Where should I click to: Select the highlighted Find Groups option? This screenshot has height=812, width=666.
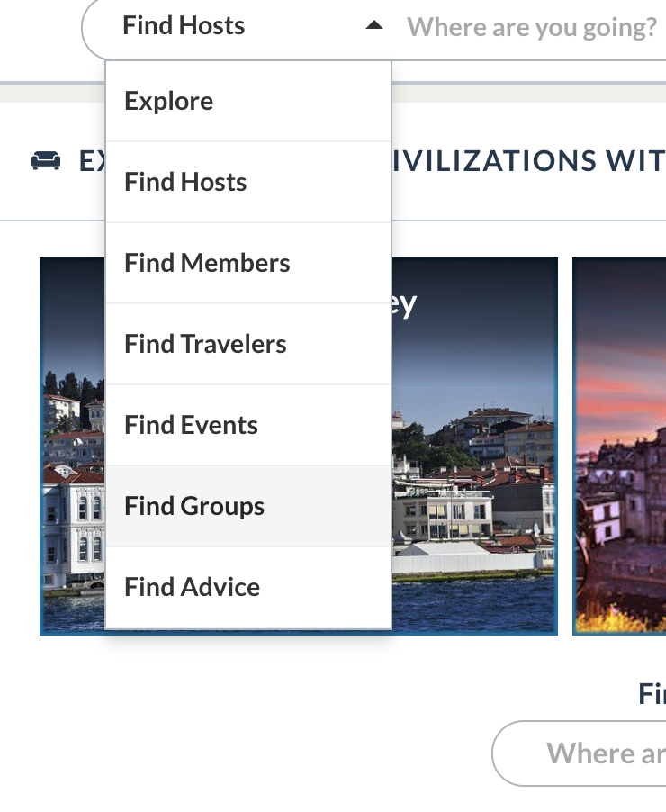pos(248,506)
